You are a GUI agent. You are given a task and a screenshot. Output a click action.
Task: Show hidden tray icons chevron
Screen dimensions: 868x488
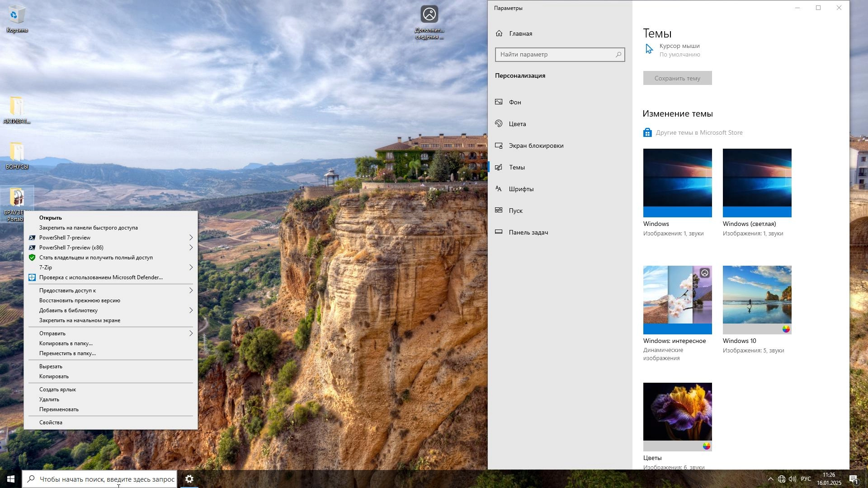[770, 479]
